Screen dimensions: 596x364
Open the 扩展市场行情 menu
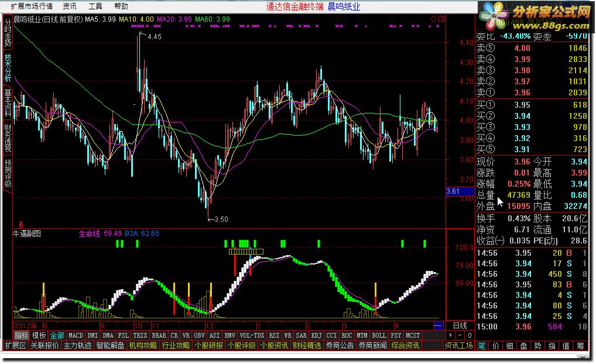coord(32,6)
